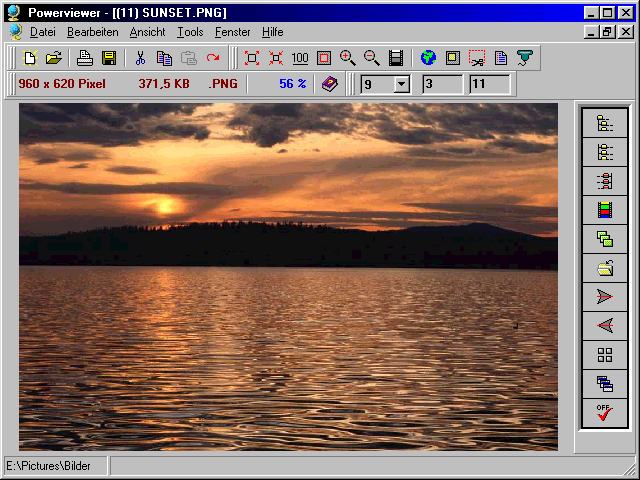Open the Fenster menu
This screenshot has height=480, width=640.
(x=232, y=32)
